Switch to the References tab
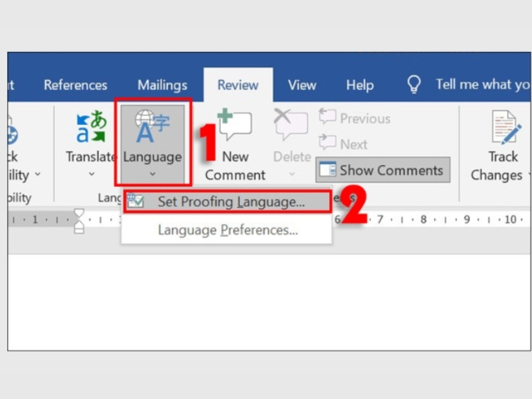Viewport: 532px width, 399px height. point(75,85)
